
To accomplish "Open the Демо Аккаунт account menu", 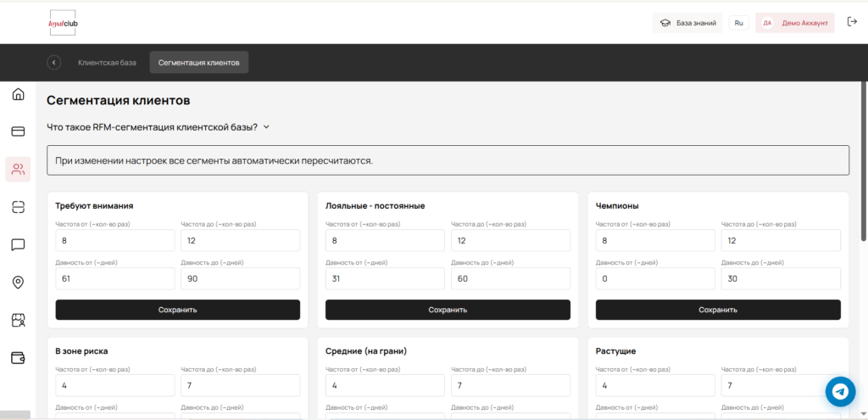I will tap(794, 23).
